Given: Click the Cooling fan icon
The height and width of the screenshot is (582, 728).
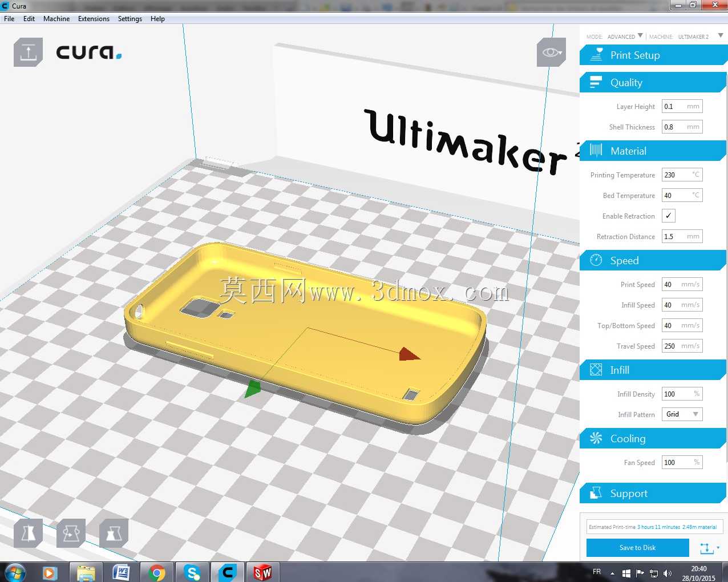Looking at the screenshot, I should coord(596,438).
